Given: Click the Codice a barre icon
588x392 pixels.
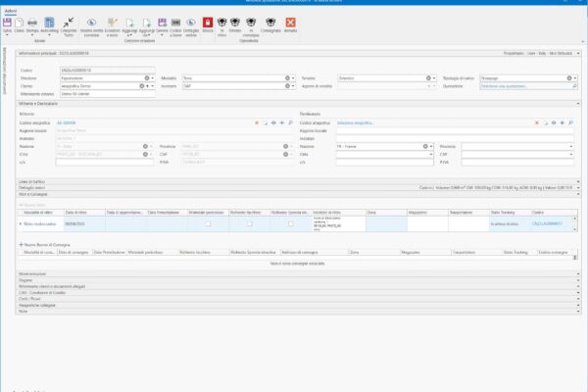Looking at the screenshot, I should tap(175, 23).
